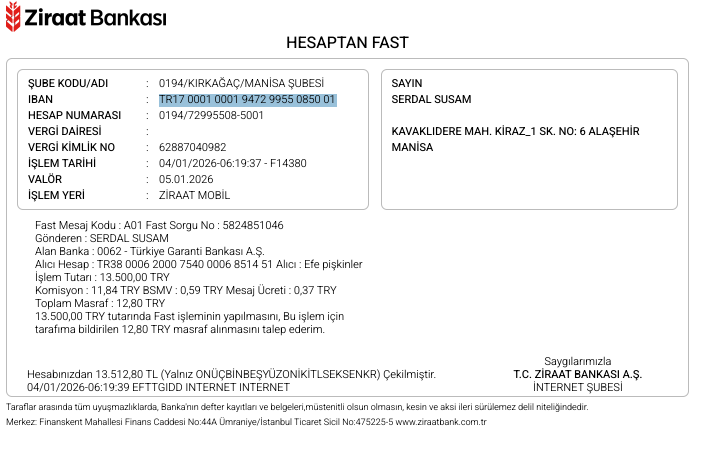This screenshot has height=453, width=718.
Task: Click the tax ID number 62887040982
Action: coord(192,147)
